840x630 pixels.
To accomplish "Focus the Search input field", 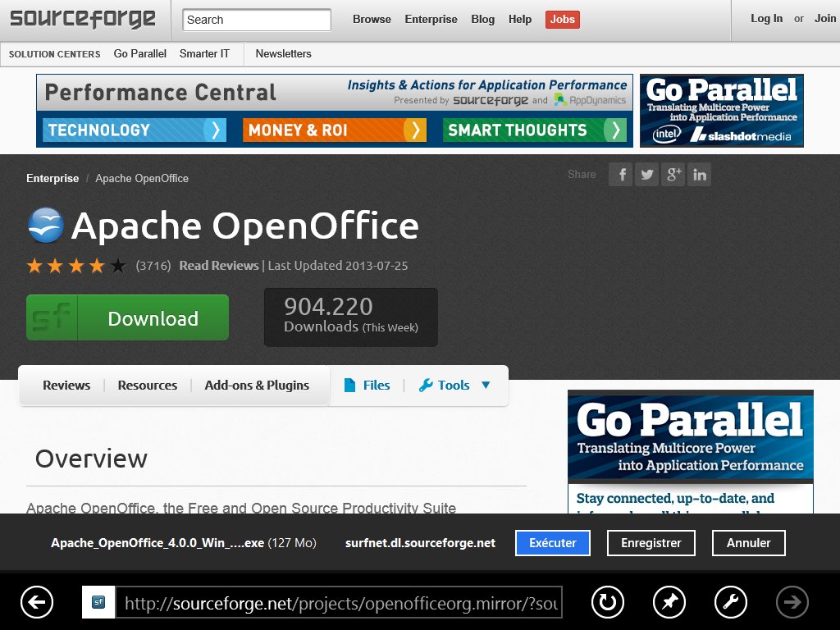I will pyautogui.click(x=257, y=20).
